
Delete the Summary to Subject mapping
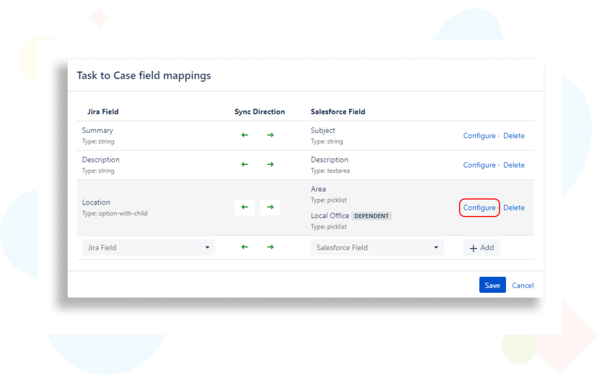tap(514, 136)
